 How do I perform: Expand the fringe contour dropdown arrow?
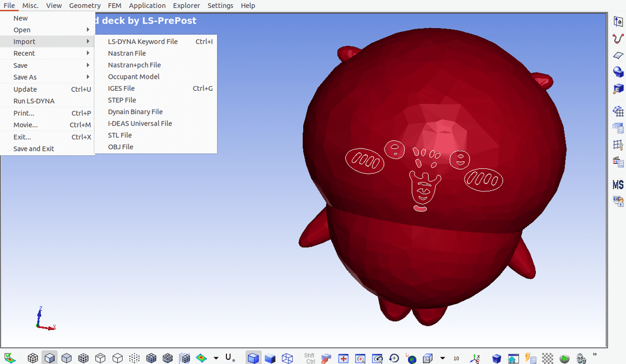coord(216,358)
